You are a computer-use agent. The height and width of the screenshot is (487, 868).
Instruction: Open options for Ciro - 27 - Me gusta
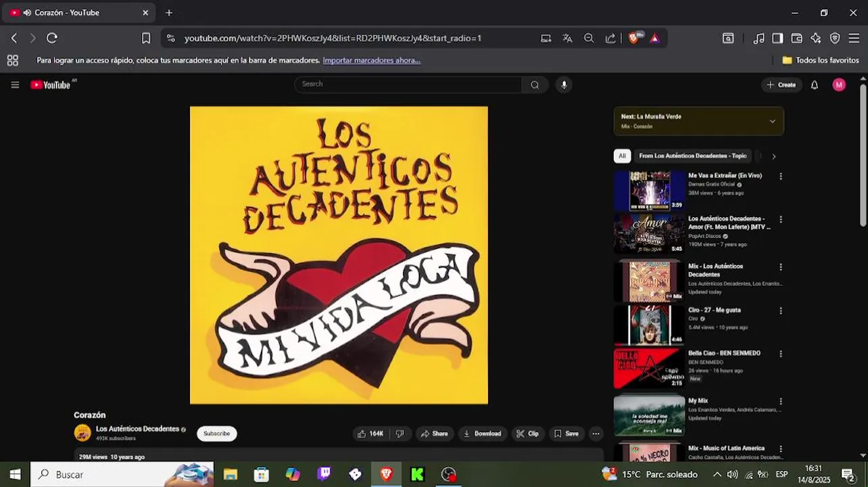point(781,310)
